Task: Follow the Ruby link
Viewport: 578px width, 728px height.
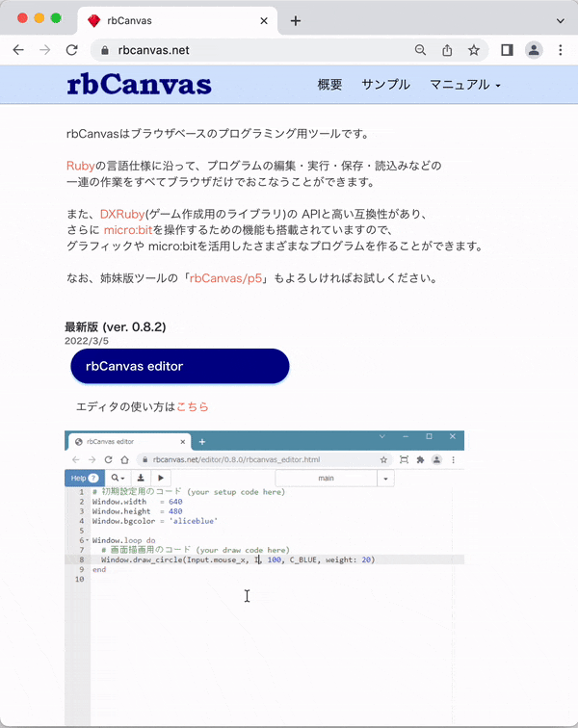Action: [80, 166]
